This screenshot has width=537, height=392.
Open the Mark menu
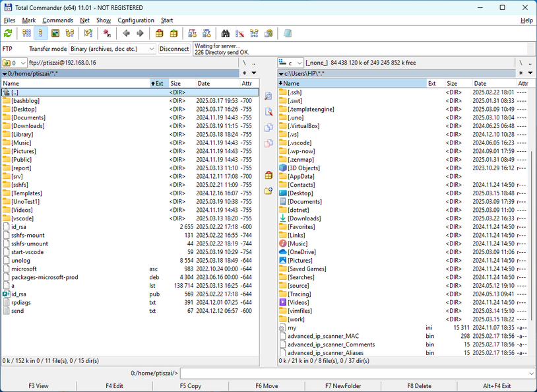29,20
